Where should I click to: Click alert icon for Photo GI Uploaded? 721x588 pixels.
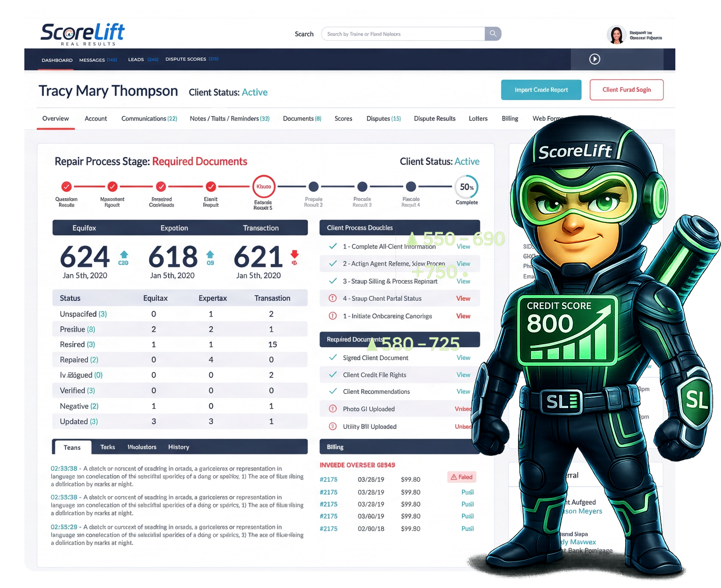(333, 409)
